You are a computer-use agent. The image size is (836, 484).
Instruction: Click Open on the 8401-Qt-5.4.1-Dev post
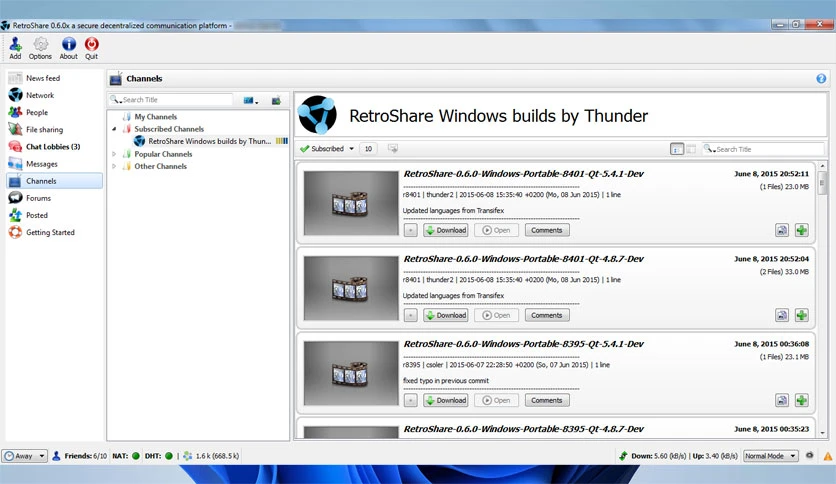coord(496,230)
